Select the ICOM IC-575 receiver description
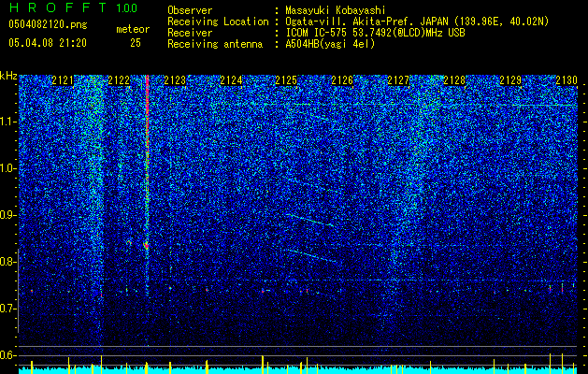588x374 pixels. click(x=375, y=33)
